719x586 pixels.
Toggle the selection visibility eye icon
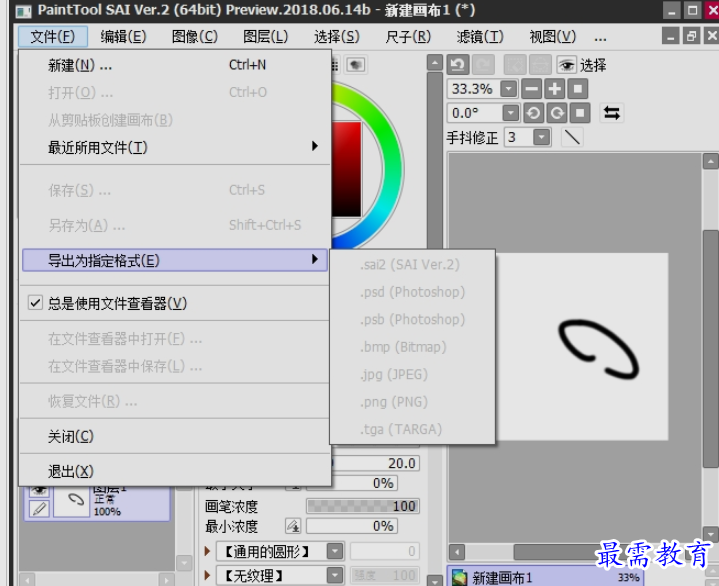point(566,65)
